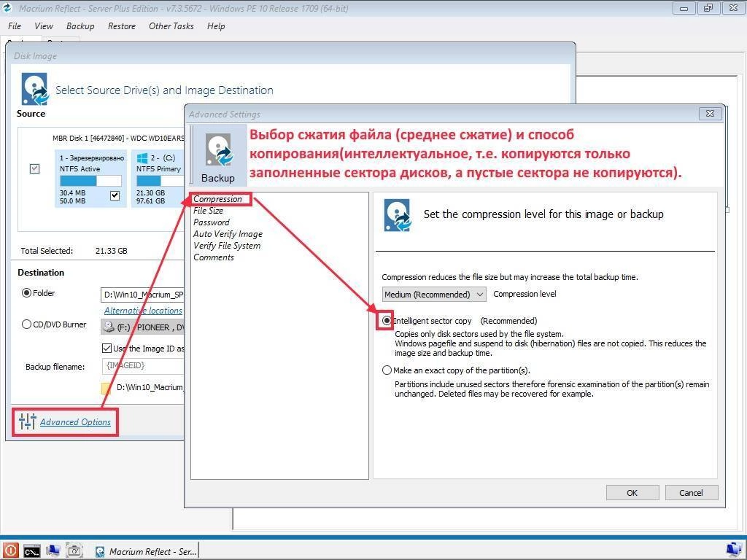Switch to Macrium Reflect taskbar button
Image resolution: width=747 pixels, height=560 pixels.
pyautogui.click(x=145, y=551)
